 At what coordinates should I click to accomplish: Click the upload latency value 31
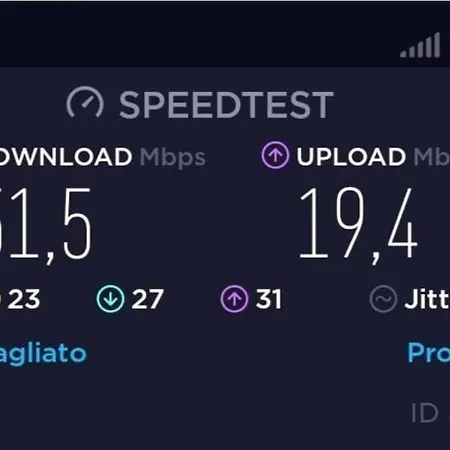[269, 299]
